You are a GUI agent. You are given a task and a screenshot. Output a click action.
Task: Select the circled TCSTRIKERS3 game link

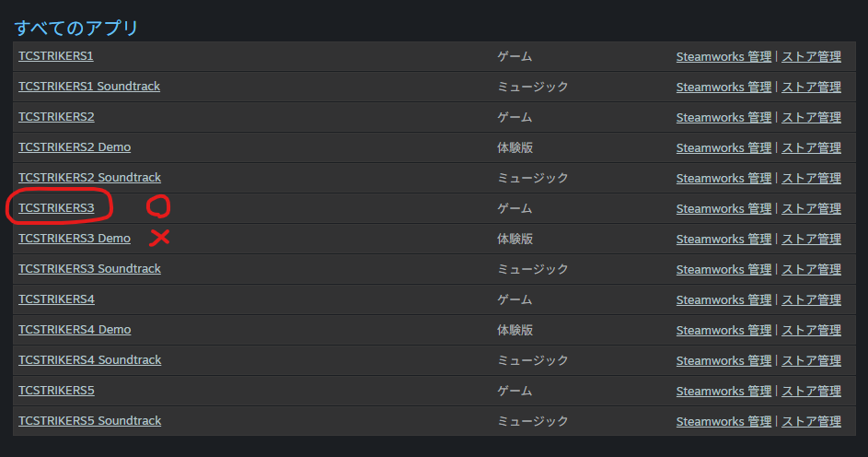coord(56,208)
